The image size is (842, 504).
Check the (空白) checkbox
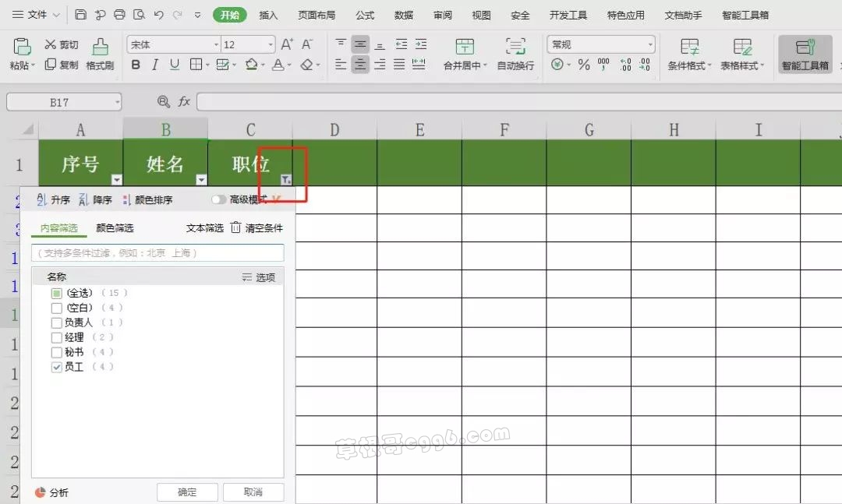[57, 308]
